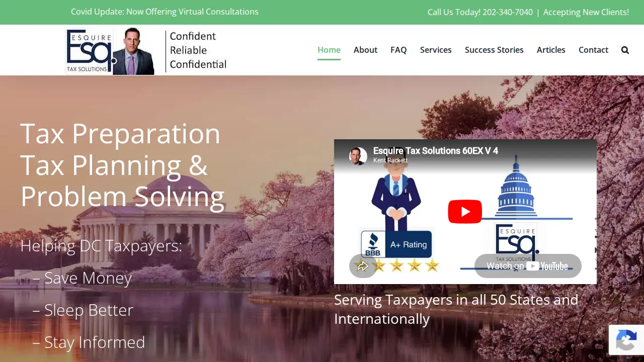Go to the Home menu item
Screen dimensions: 644x362
329,50
